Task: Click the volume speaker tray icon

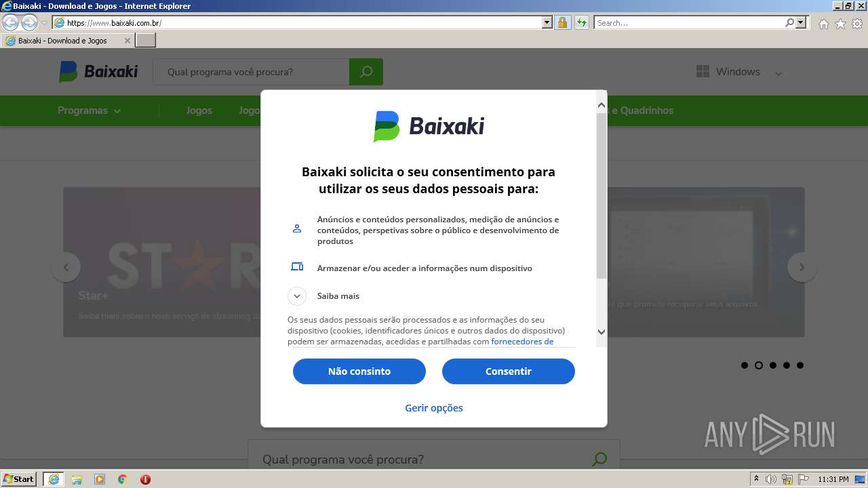Action: (x=771, y=479)
